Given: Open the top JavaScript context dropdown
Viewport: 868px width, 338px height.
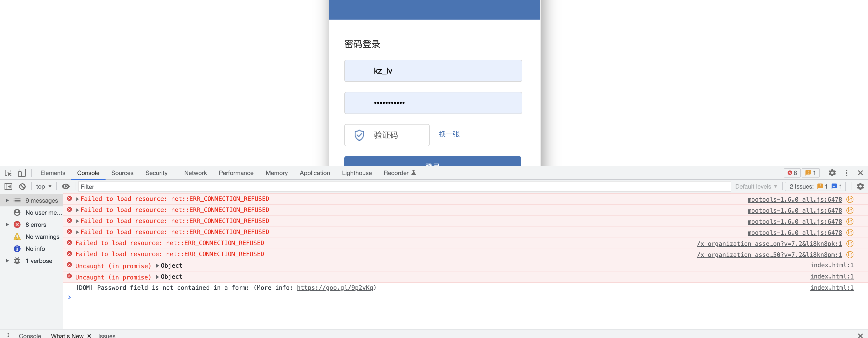Looking at the screenshot, I should point(44,187).
